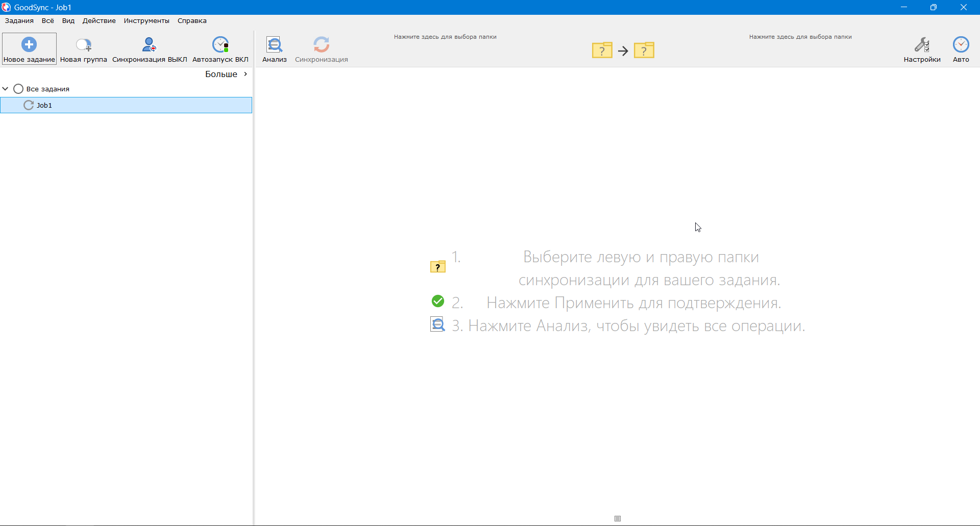Click the Analyze (Анализ) toolbar icon
This screenshot has height=526, width=980.
pos(275,45)
